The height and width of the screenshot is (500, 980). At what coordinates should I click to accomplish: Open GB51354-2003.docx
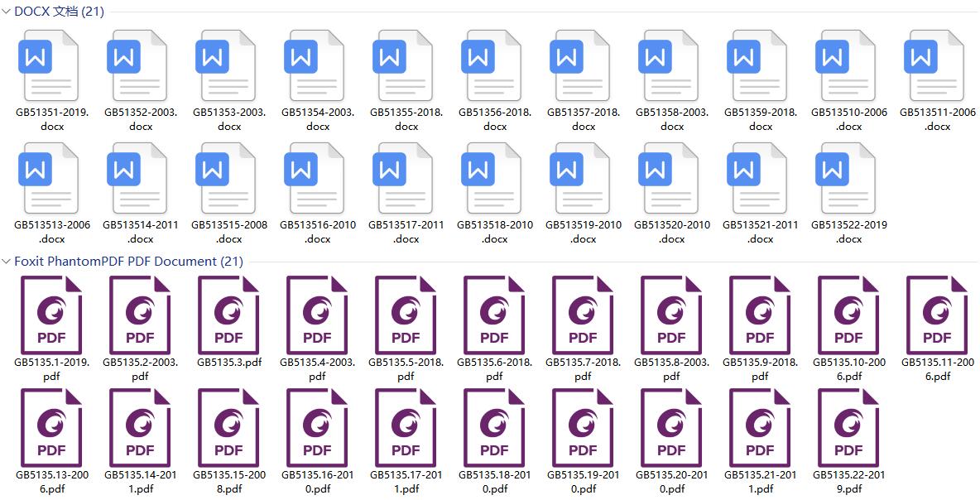coord(316,66)
